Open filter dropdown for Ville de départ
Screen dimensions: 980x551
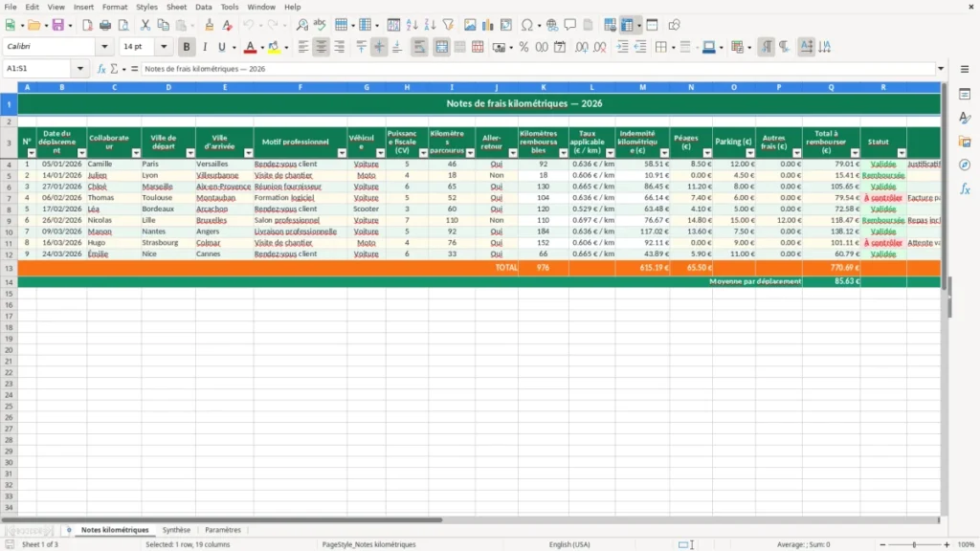coord(190,153)
